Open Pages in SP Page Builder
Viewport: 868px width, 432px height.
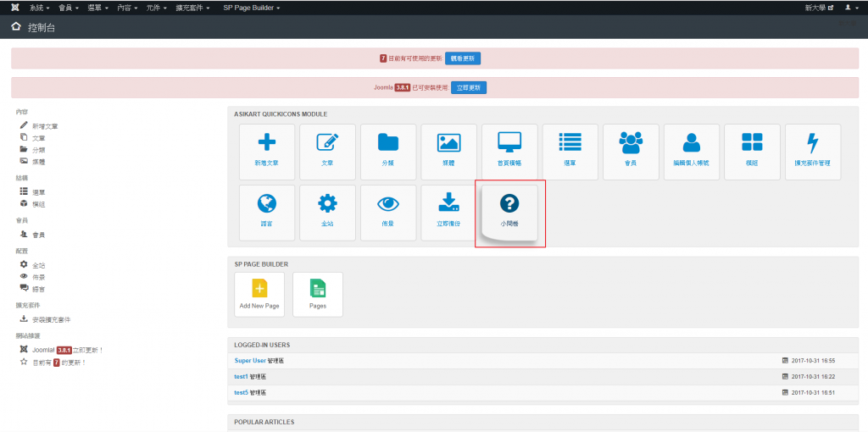click(318, 294)
